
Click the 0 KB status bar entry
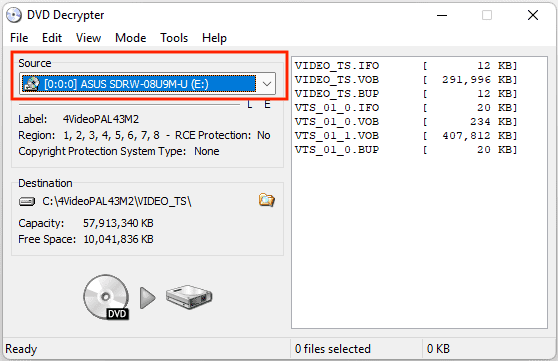pos(438,349)
